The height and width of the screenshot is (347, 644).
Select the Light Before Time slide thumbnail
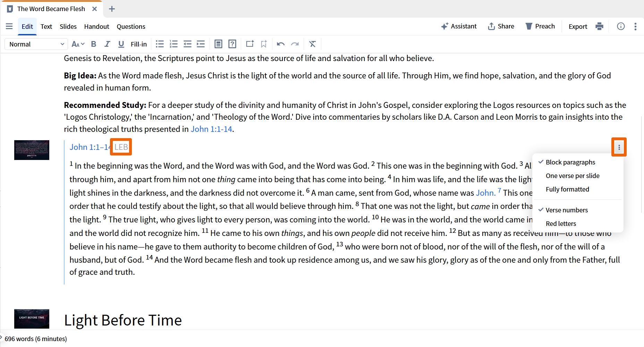pyautogui.click(x=32, y=319)
